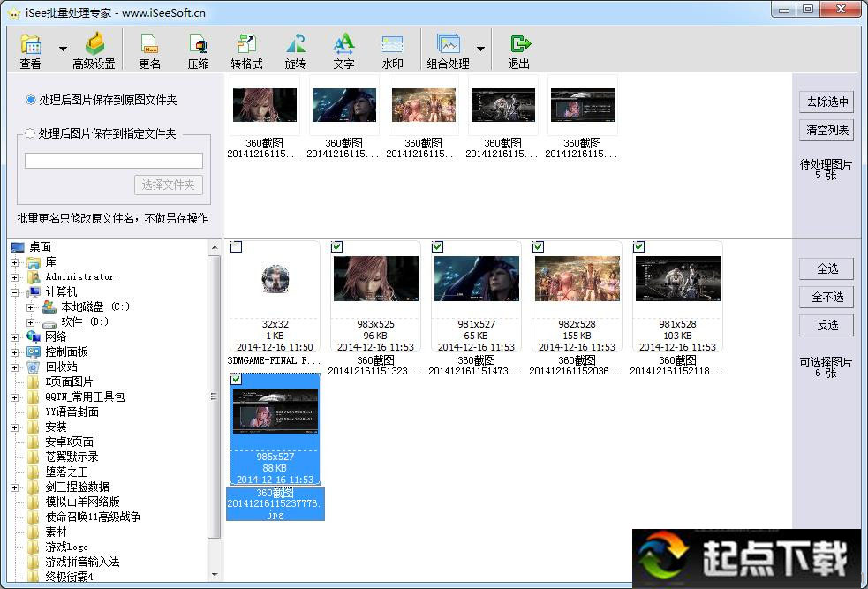
Task: Choose 处理后图片保存到指定文件夹 radio option
Action: pos(30,133)
